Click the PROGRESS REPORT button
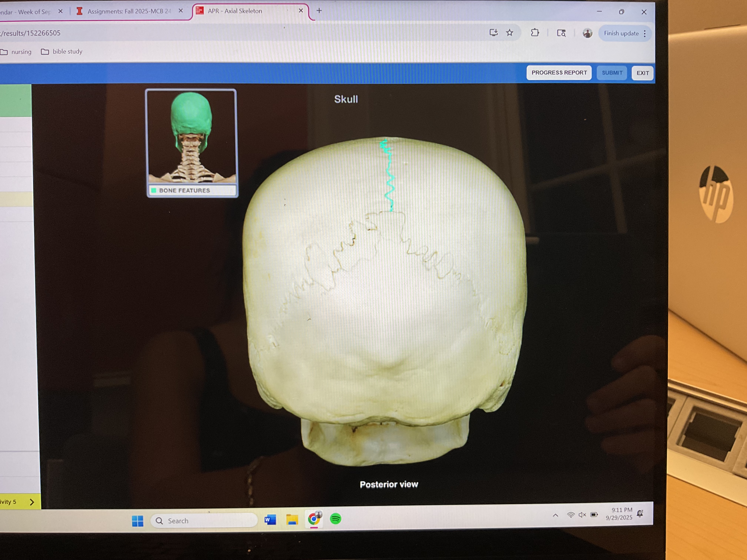Image resolution: width=747 pixels, height=560 pixels. click(559, 73)
